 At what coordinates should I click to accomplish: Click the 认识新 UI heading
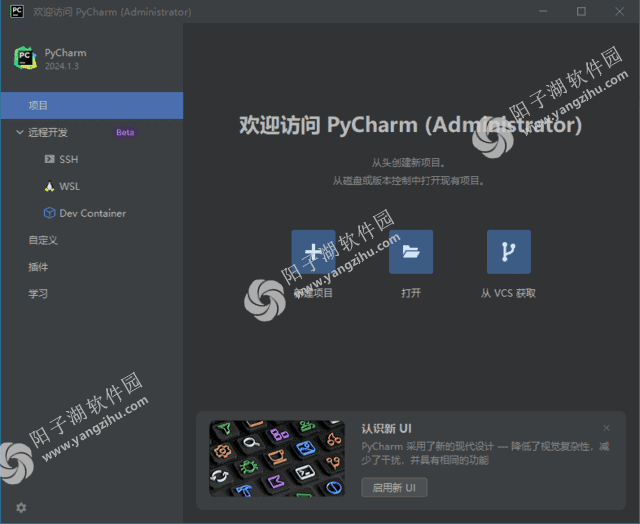pos(386,429)
